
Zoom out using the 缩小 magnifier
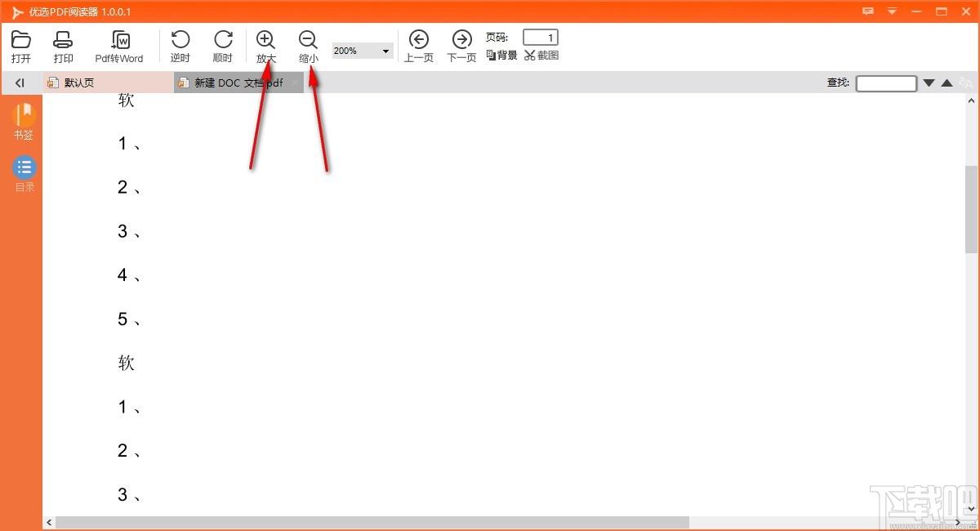pos(309,47)
